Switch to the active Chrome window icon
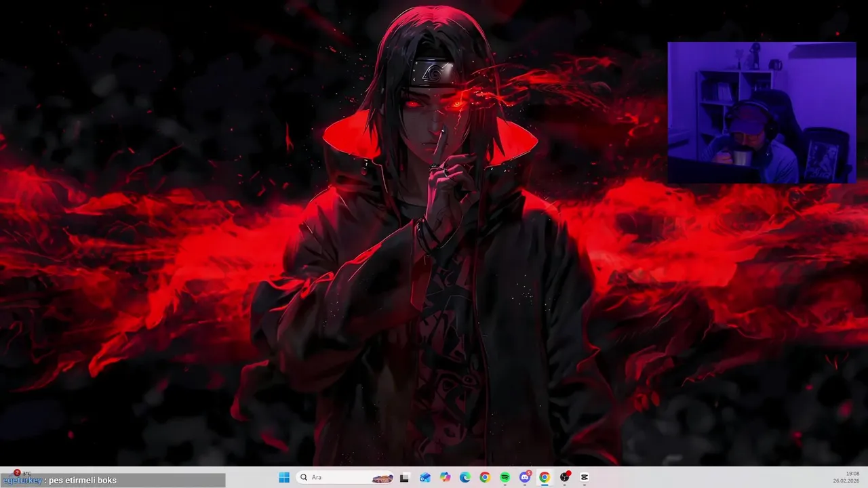Image resolution: width=868 pixels, height=488 pixels. 545,477
